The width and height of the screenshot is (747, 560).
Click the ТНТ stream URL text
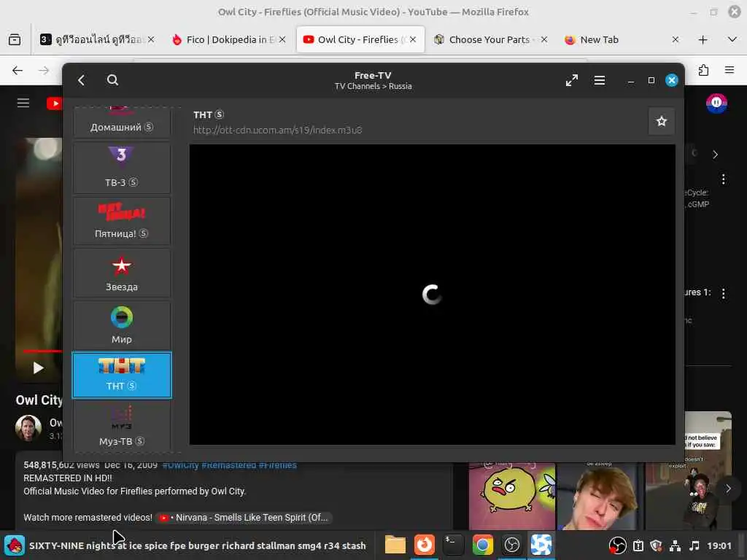click(278, 130)
